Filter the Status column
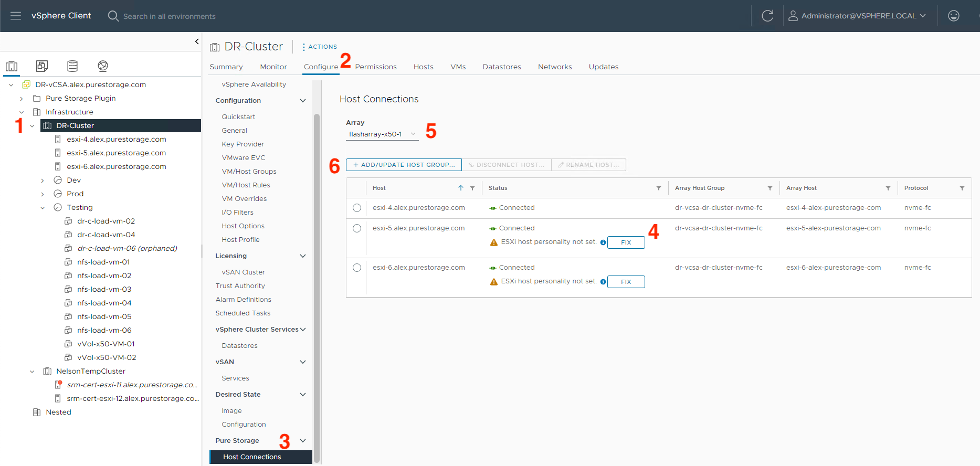This screenshot has width=980, height=466. (x=659, y=188)
